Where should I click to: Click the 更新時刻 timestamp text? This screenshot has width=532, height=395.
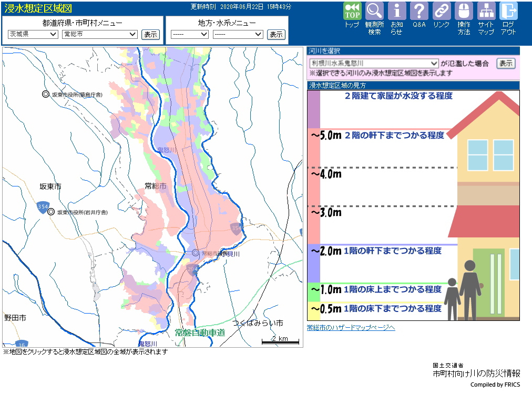click(241, 7)
